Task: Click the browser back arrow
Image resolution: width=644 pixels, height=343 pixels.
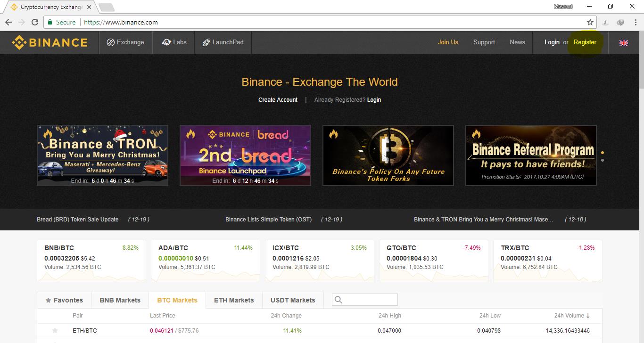Action: [8, 22]
